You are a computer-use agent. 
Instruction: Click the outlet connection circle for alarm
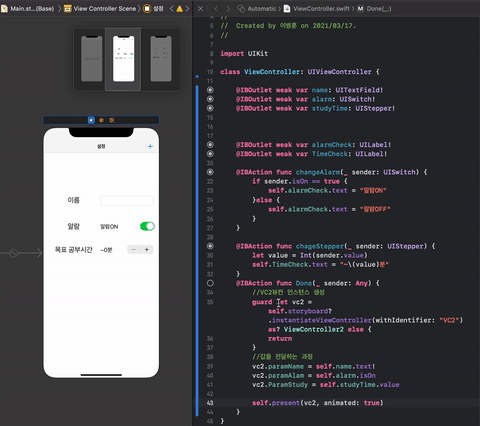tap(210, 99)
